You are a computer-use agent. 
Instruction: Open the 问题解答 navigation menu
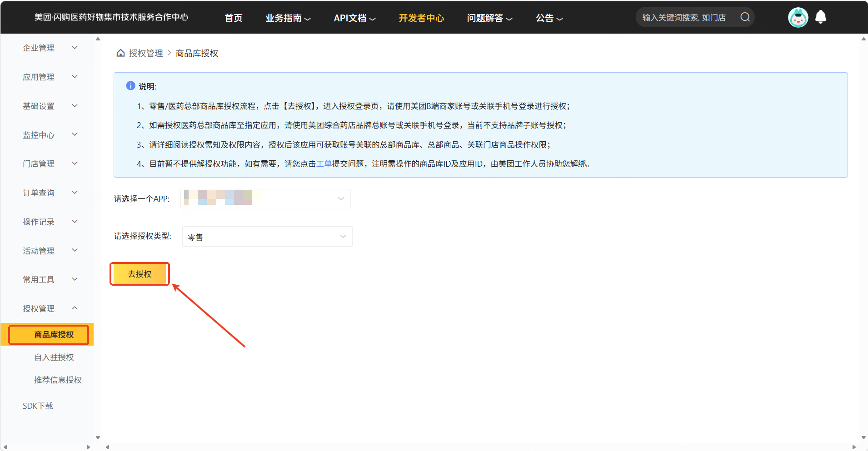pos(489,18)
